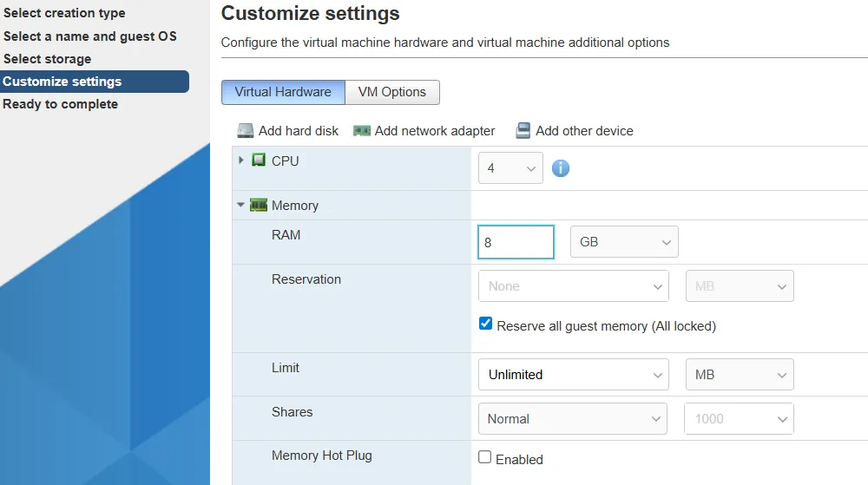Open the Shares Normal dropdown
Image resolution: width=868 pixels, height=485 pixels.
click(572, 419)
